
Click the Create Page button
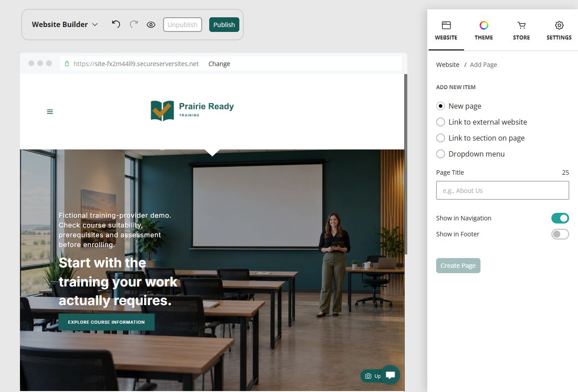[458, 266]
